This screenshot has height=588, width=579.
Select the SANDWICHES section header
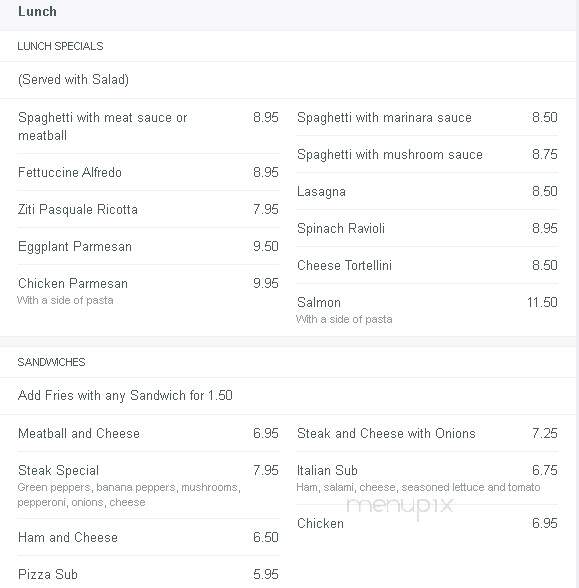51,362
